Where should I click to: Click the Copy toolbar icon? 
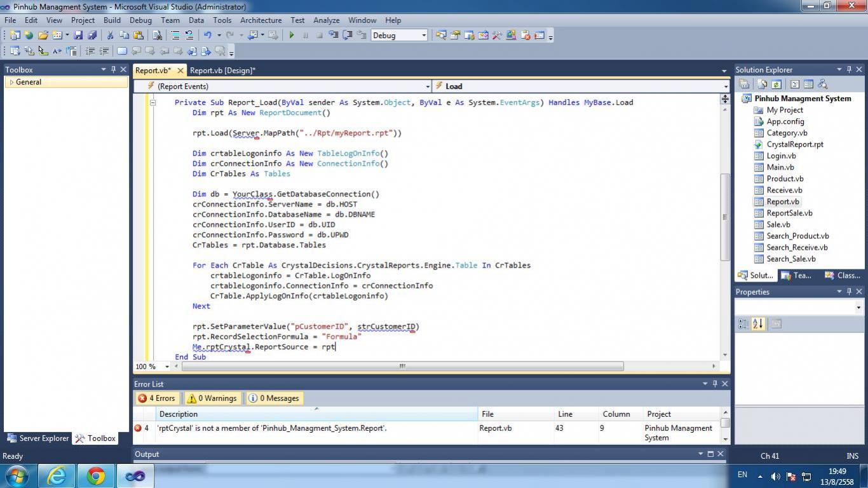124,36
